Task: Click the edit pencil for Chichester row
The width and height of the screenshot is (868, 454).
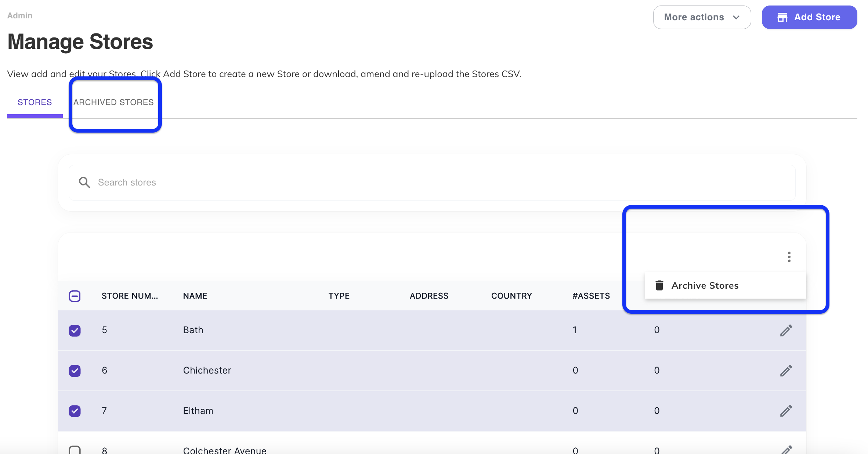Action: (786, 371)
